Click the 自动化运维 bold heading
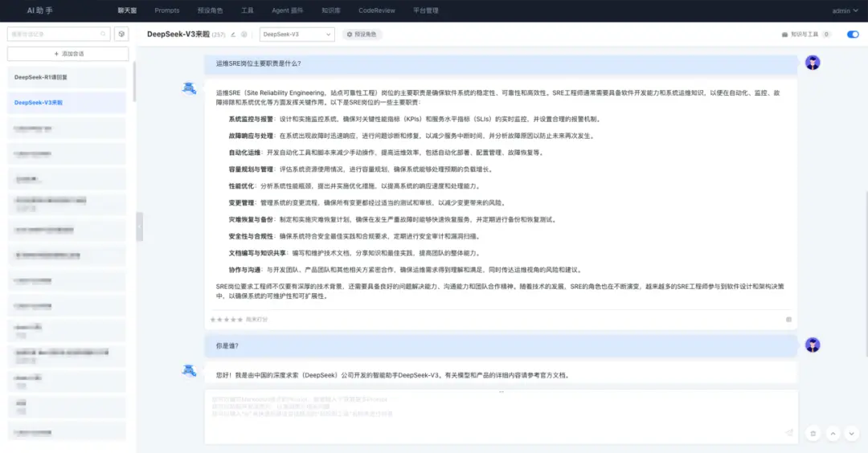 pos(244,153)
